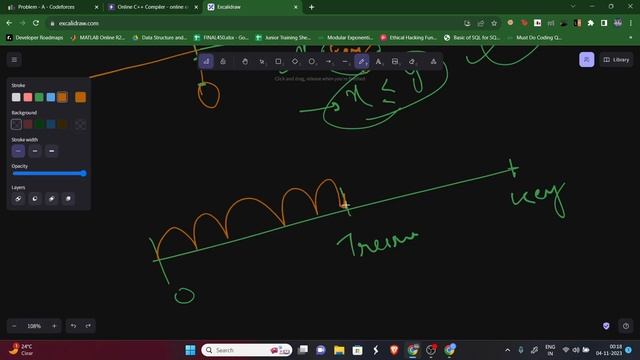Choose the green stroke color
640x360 pixels.
(39, 97)
